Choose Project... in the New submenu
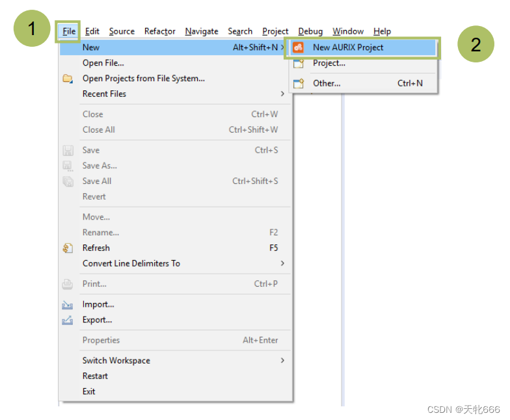510x420 pixels. (363, 63)
